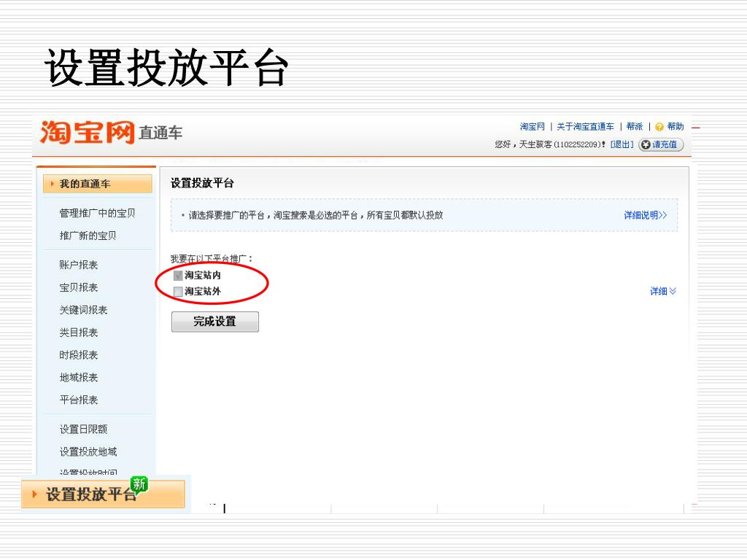The image size is (747, 560).
Task: Open 设置日限额 in sidebar
Action: pyautogui.click(x=83, y=429)
